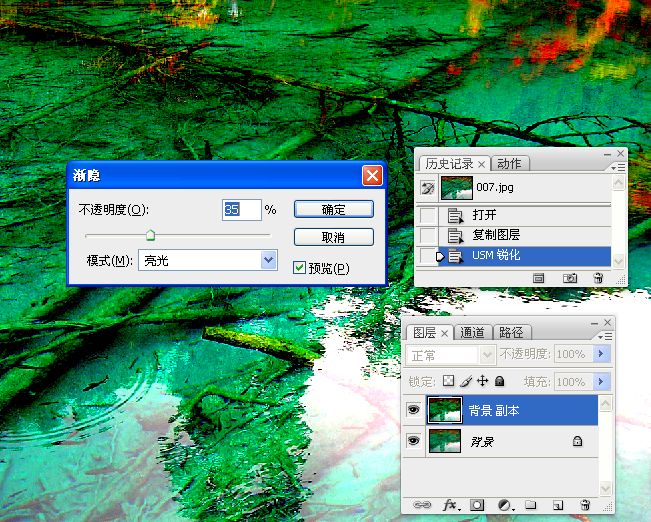
Task: Open the Layers panel flyout menu
Action: pyautogui.click(x=605, y=336)
